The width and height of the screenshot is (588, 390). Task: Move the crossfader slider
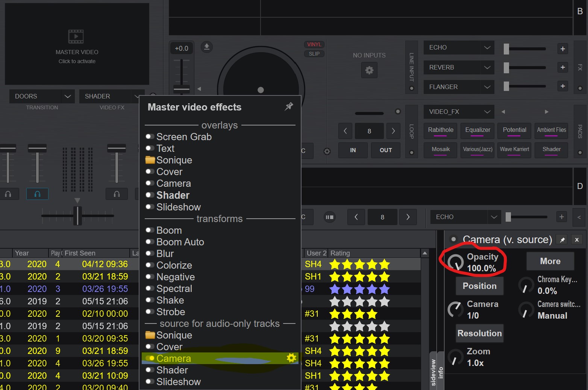tap(77, 216)
